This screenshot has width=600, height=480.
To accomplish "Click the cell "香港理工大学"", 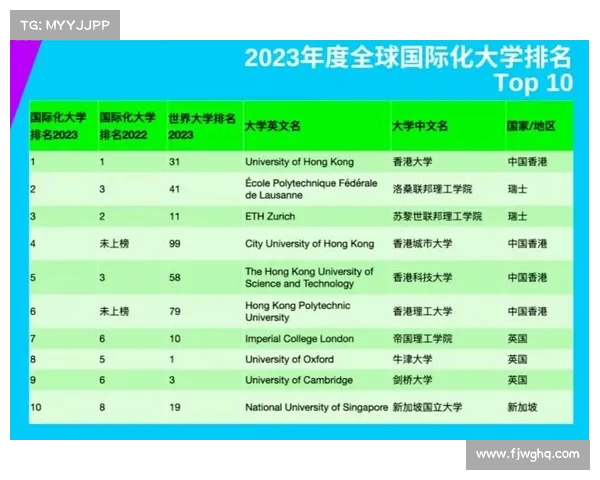I will [422, 311].
